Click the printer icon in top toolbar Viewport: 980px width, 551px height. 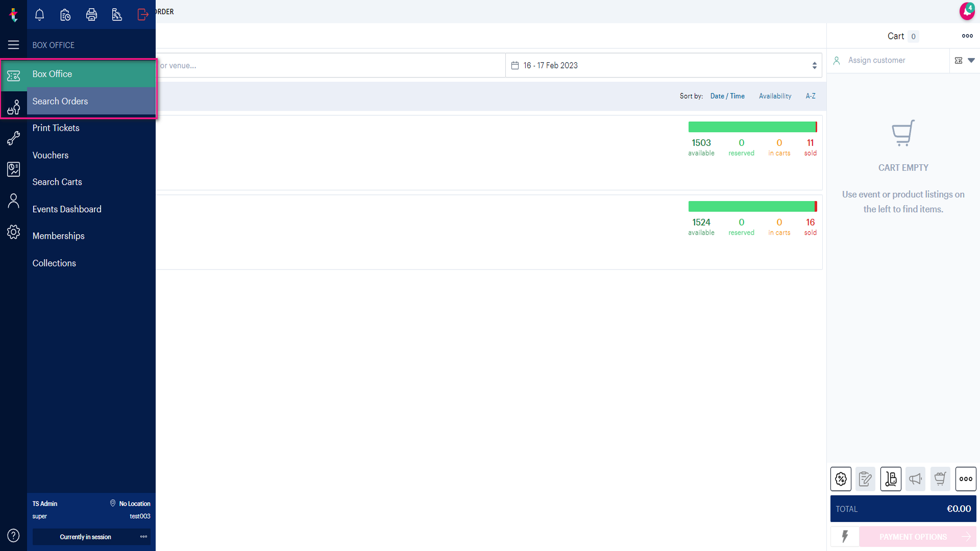coord(91,15)
